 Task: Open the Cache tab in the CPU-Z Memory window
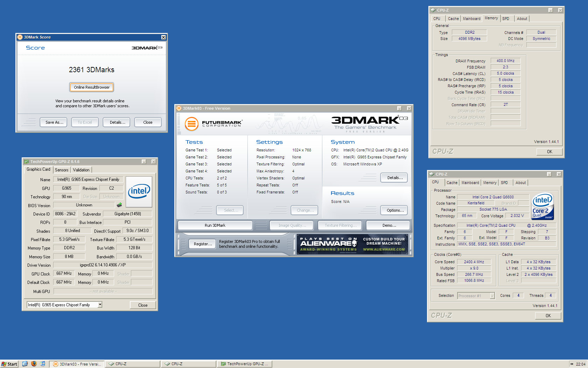tap(453, 19)
